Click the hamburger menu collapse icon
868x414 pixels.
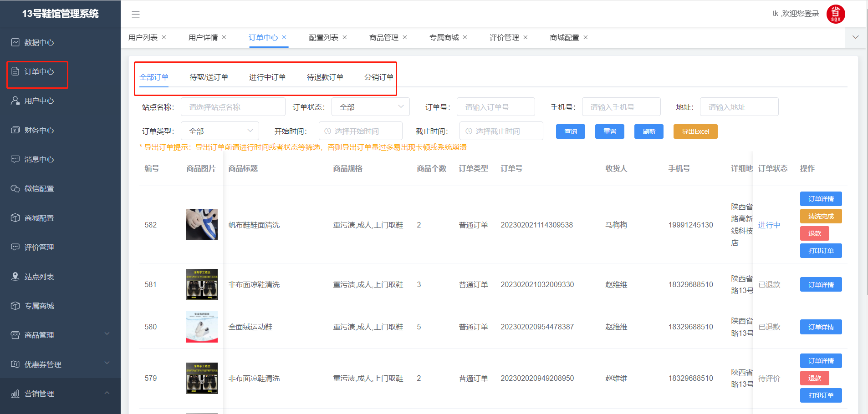(136, 15)
